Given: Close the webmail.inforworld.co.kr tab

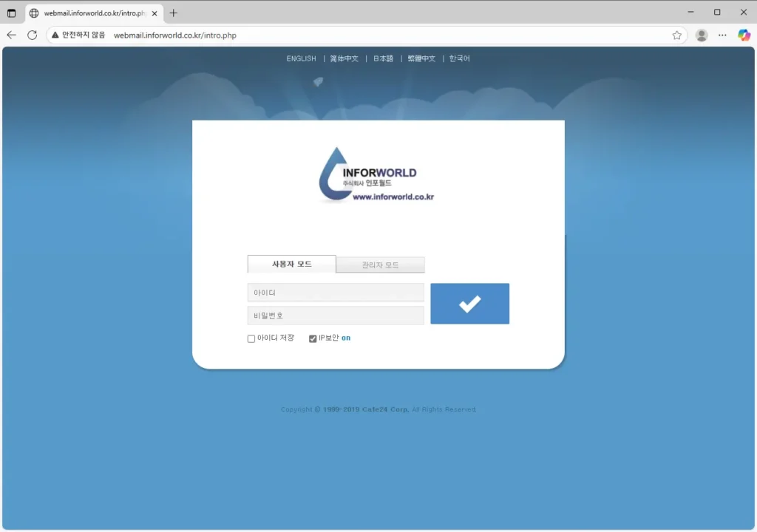Looking at the screenshot, I should pos(155,13).
